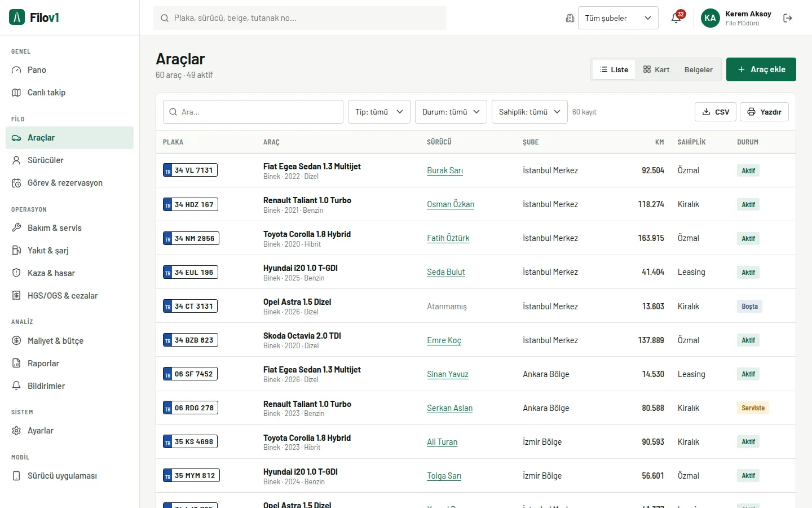The width and height of the screenshot is (812, 508).
Task: Open Bakım & servis wrench icon
Action: click(x=16, y=228)
